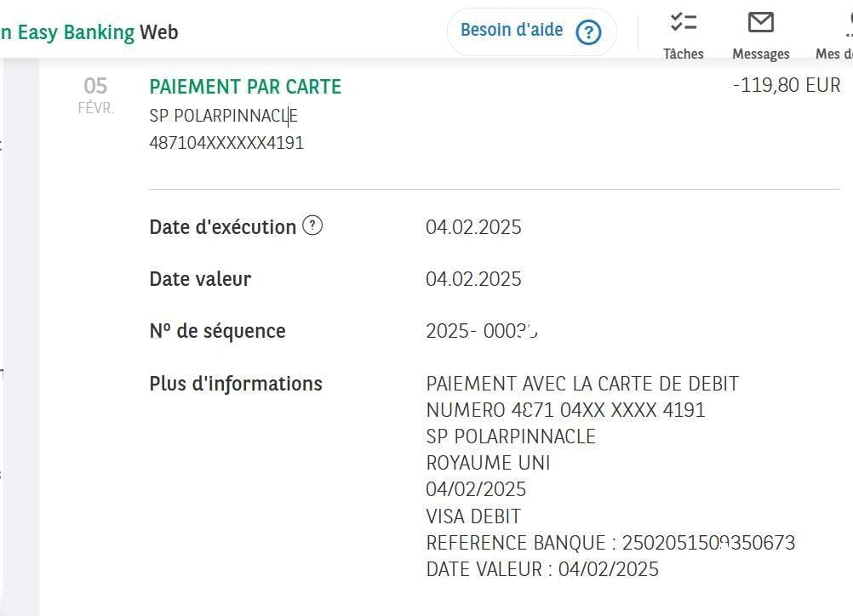Image resolution: width=853 pixels, height=616 pixels.
Task: Click the merchant name SP POLARPINNACLE under title
Action: (x=223, y=116)
